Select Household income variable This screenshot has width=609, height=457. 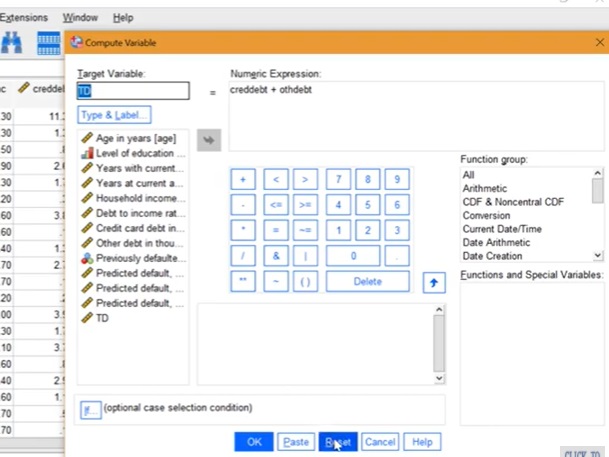pos(133,198)
